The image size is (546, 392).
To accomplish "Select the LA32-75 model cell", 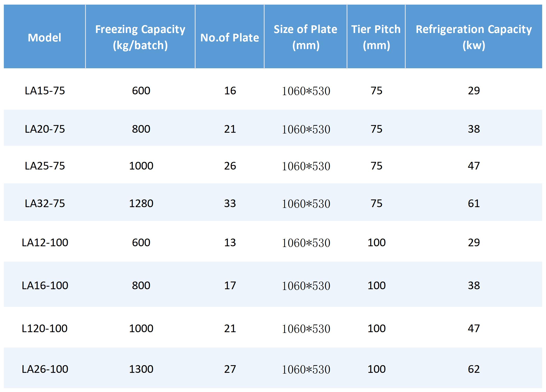I will [x=45, y=204].
